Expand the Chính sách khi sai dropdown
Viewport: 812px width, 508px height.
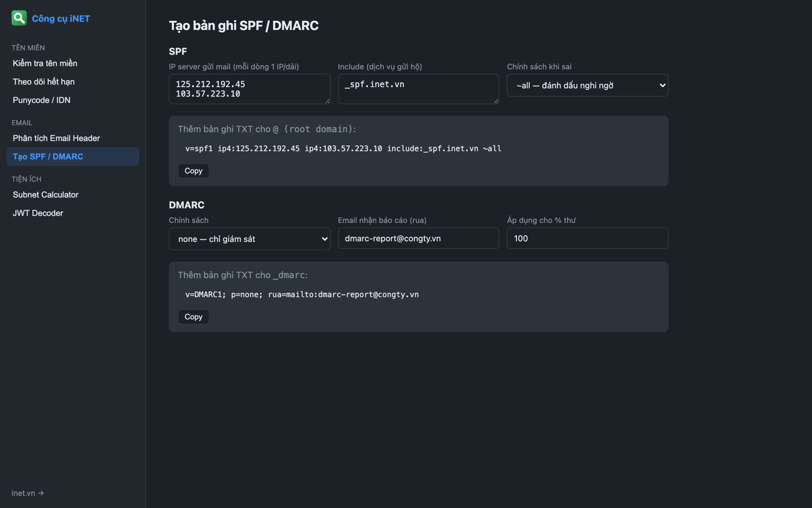click(587, 85)
